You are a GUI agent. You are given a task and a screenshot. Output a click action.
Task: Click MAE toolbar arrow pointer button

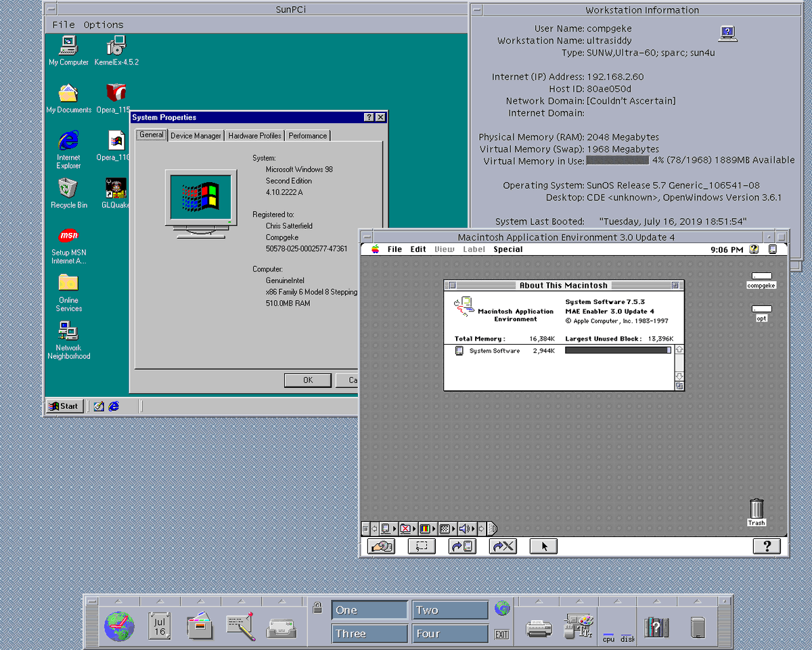point(543,546)
